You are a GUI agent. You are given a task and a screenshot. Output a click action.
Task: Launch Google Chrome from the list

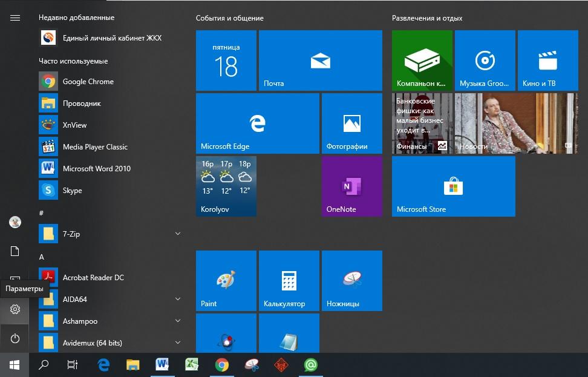click(111, 82)
